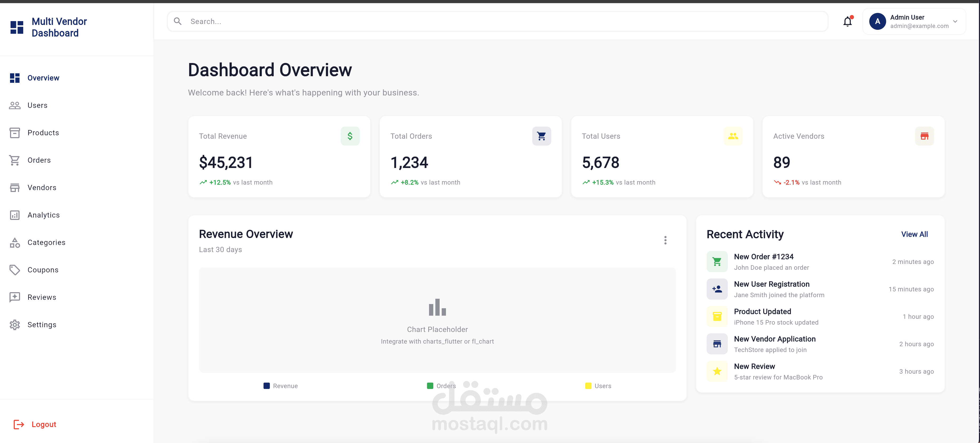Navigate to the Vendors section
Screen dimensions: 980x443
click(42, 188)
